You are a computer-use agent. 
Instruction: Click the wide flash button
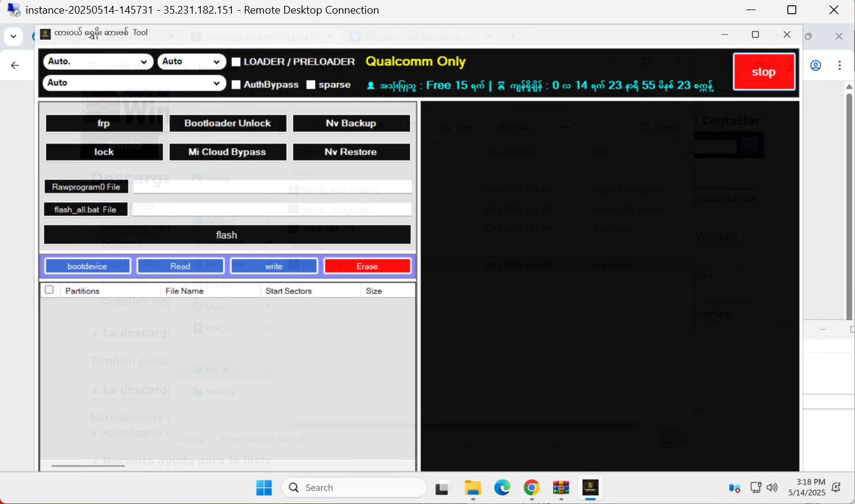[x=227, y=235]
